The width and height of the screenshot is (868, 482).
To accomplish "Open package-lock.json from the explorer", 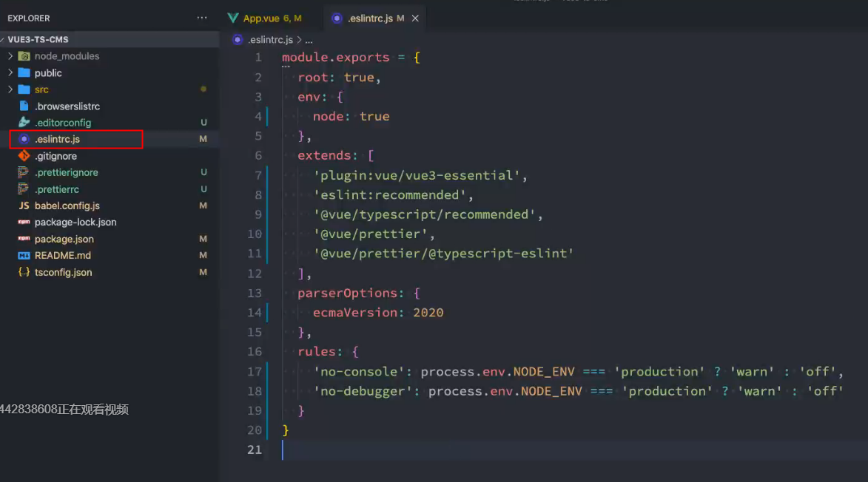I will [75, 223].
